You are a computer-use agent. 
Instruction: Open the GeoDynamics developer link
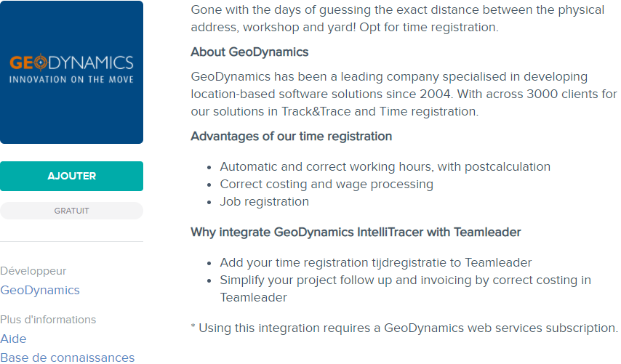(40, 290)
